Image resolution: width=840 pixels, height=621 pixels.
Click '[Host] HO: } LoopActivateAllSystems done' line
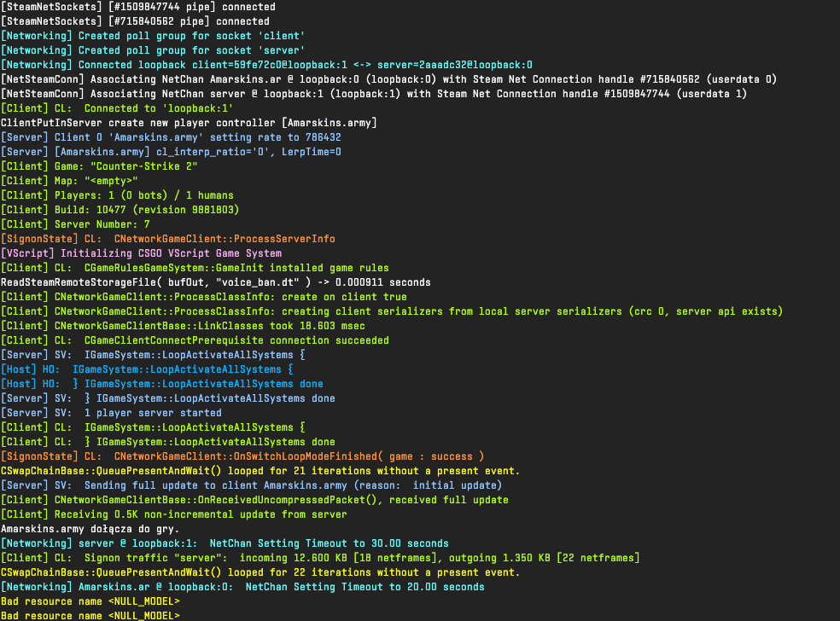162,383
